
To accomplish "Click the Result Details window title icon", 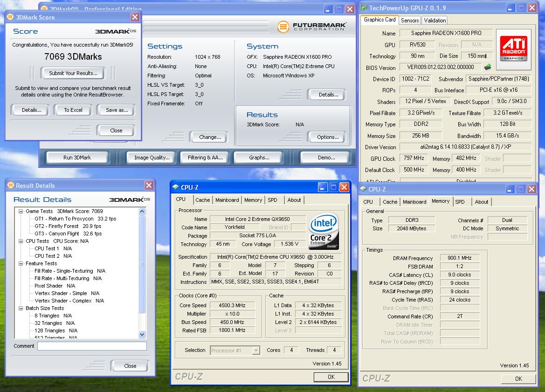I will point(11,185).
